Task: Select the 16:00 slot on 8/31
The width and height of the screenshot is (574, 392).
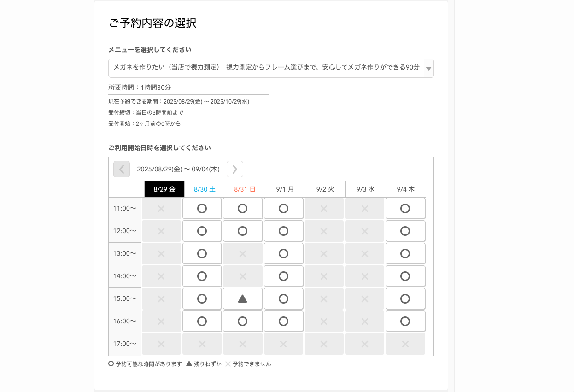Action: 242,321
